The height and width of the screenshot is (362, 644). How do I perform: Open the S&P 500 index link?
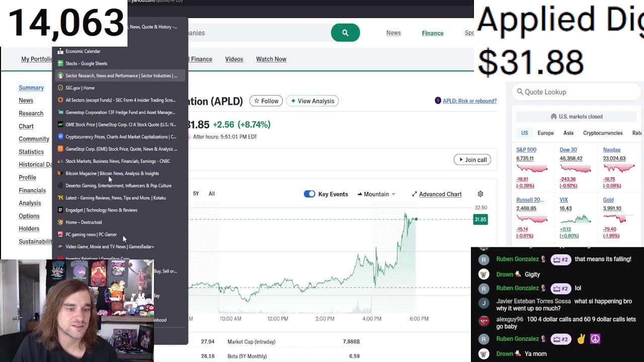point(526,150)
